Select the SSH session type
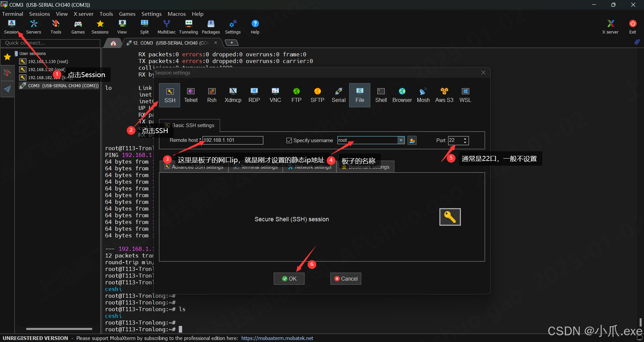 (170, 95)
